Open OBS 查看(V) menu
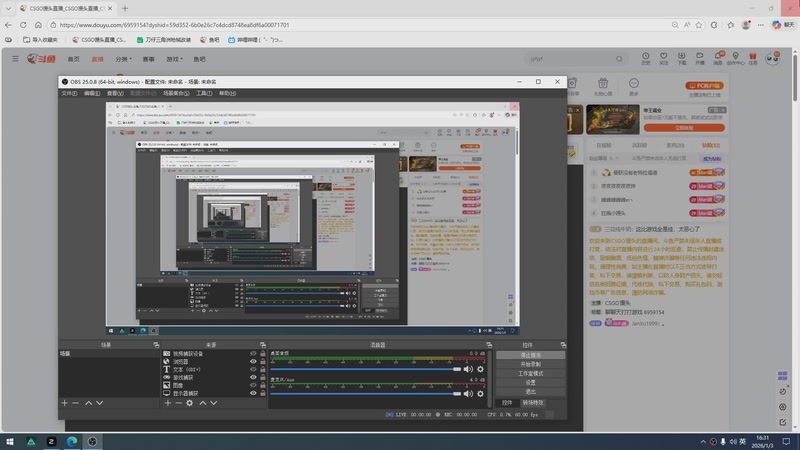The width and height of the screenshot is (800, 450). coord(115,93)
